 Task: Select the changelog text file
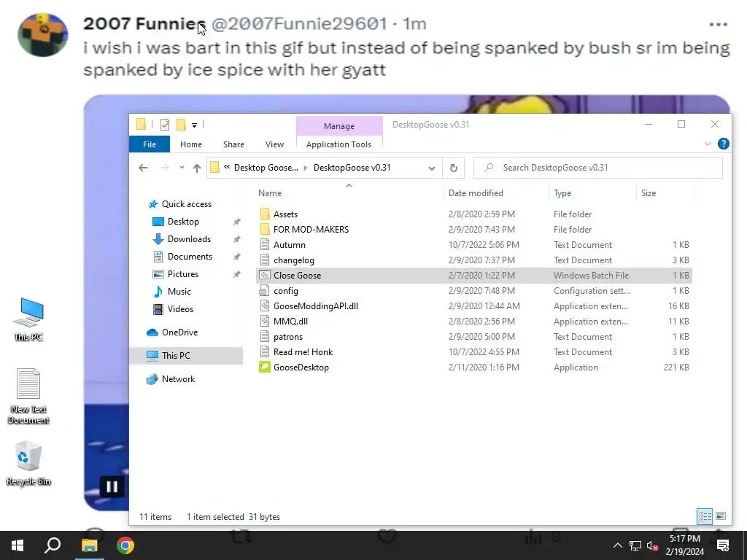coord(473,260)
